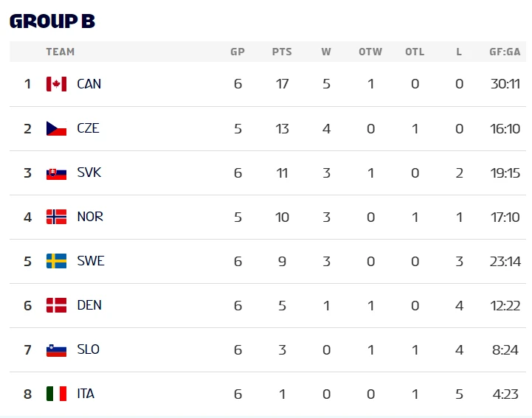Click the Norway flag icon
532x418 pixels.
pyautogui.click(x=56, y=217)
